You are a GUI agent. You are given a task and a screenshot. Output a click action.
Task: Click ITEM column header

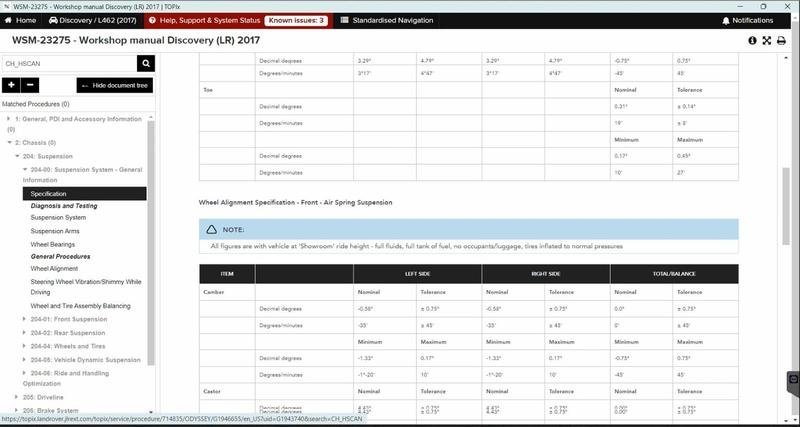[x=227, y=274]
